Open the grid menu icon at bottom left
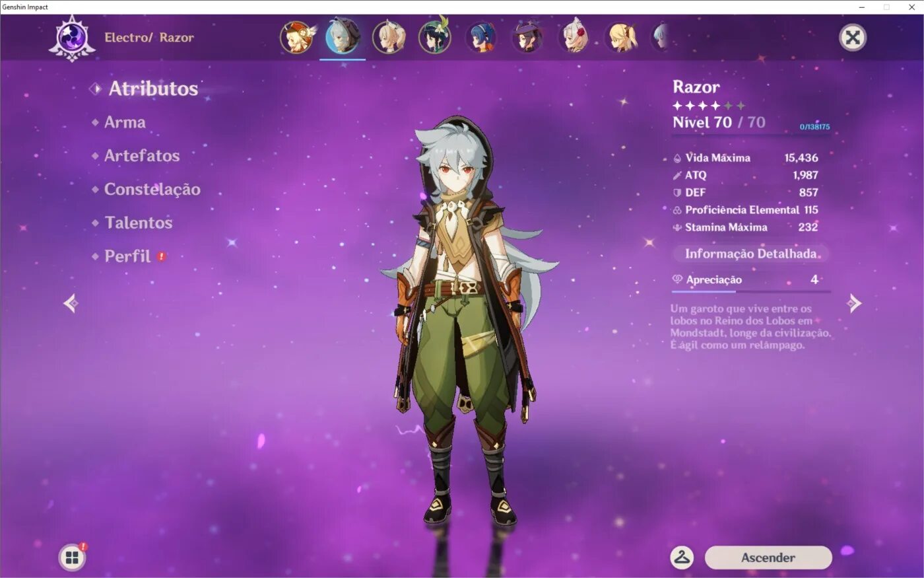 (72, 558)
